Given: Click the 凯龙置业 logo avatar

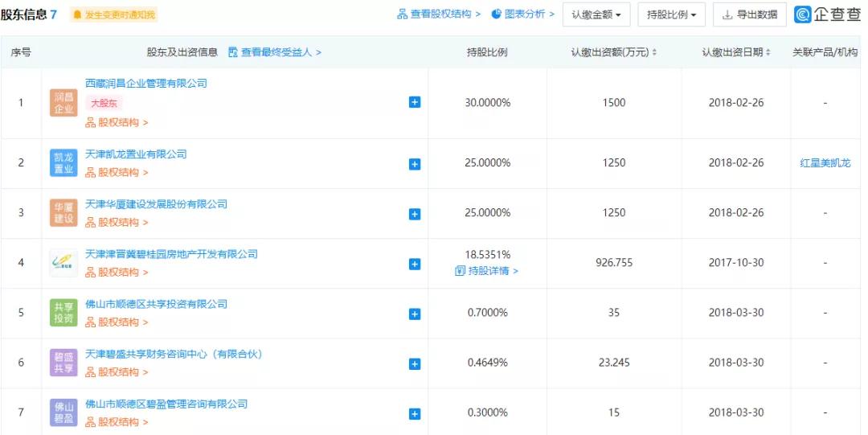Looking at the screenshot, I should point(63,163).
